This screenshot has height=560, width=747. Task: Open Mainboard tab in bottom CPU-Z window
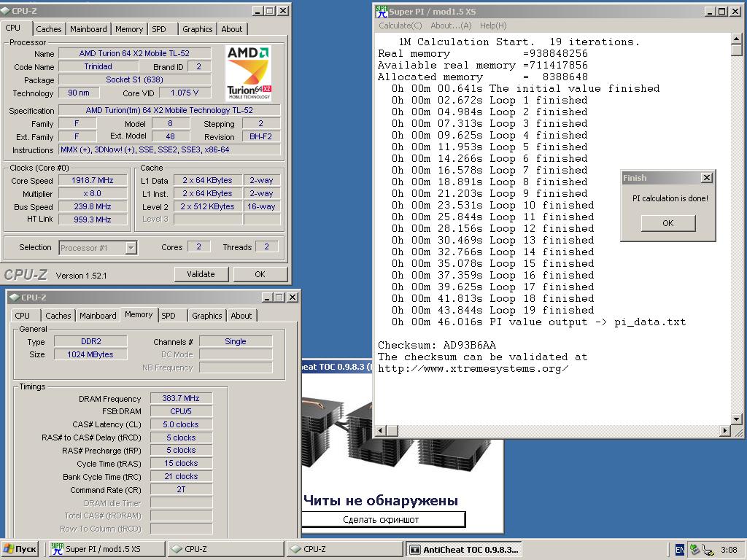pyautogui.click(x=98, y=316)
